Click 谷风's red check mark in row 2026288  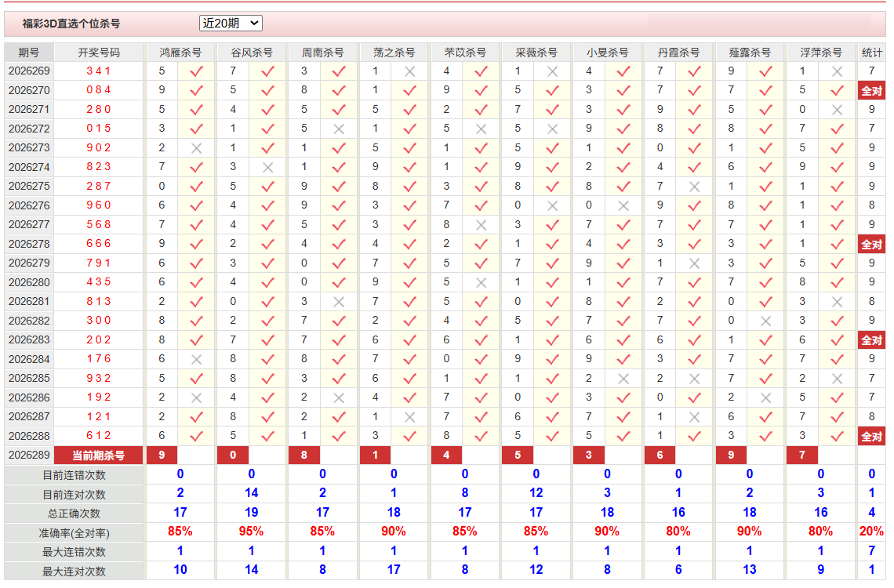pos(267,436)
